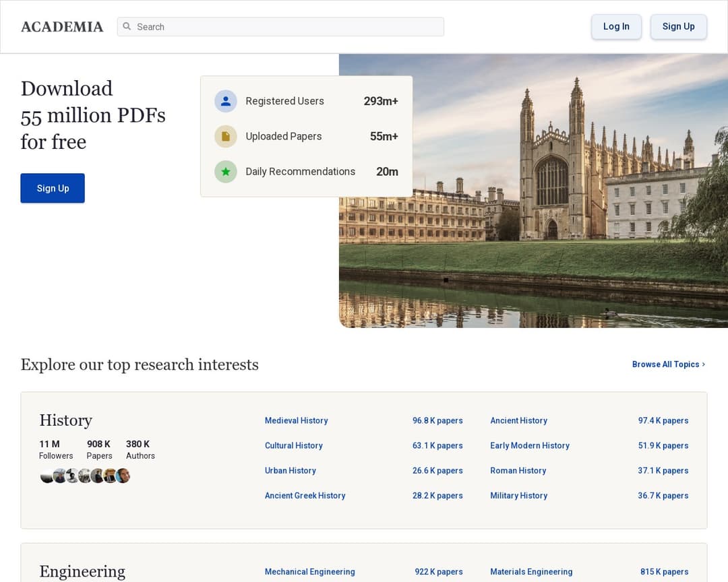Select the Military History link
The height and width of the screenshot is (582, 728).
[518, 495]
